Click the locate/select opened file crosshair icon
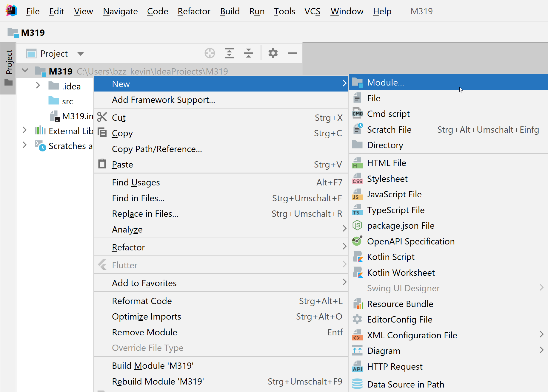This screenshot has width=548, height=392. point(210,53)
